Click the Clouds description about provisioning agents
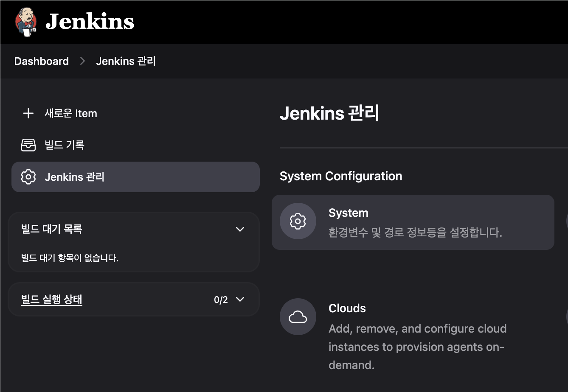The image size is (568, 392). pyautogui.click(x=417, y=347)
